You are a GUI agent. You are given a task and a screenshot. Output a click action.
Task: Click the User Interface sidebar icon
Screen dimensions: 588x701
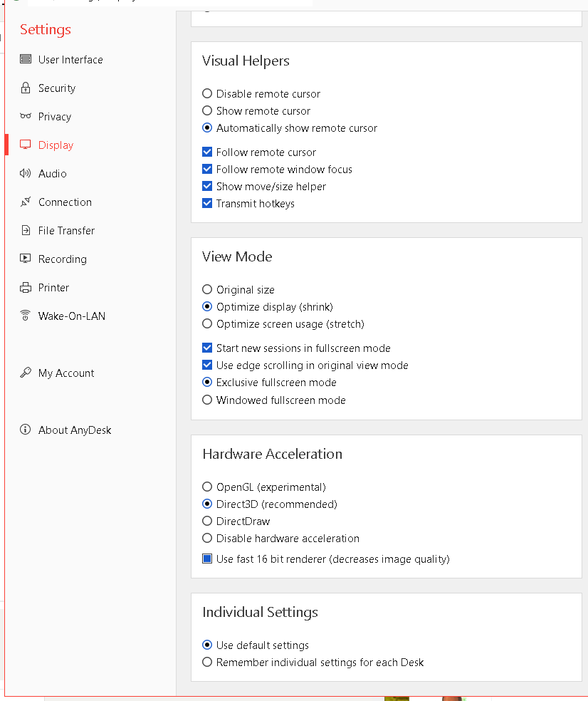click(x=26, y=59)
